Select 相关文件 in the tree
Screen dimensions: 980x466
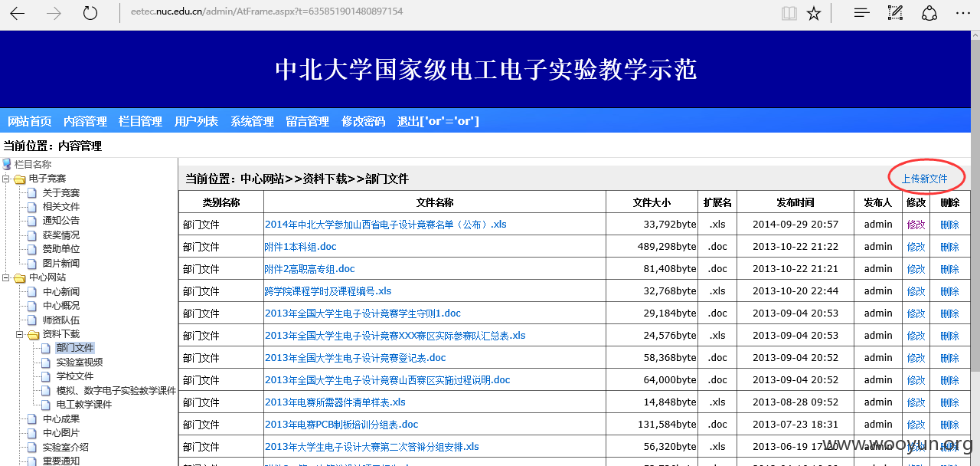click(x=60, y=207)
